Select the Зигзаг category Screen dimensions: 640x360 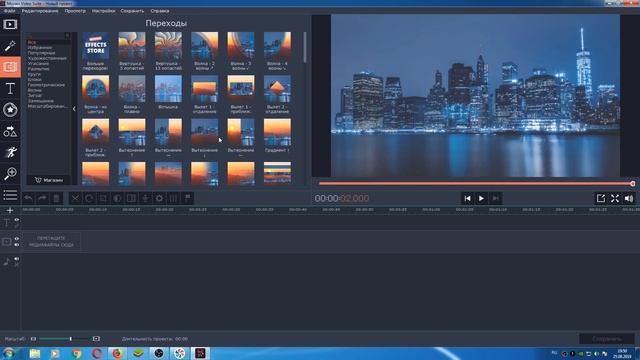point(35,96)
